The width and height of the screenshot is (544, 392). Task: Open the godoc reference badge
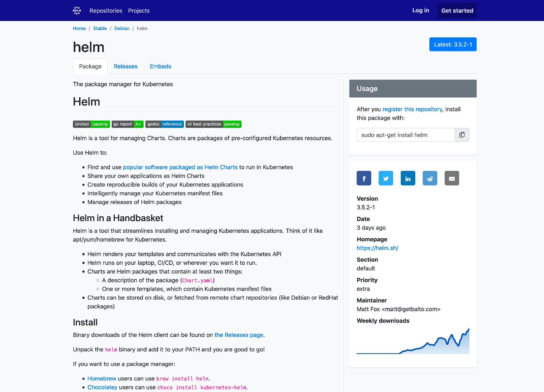(x=165, y=124)
